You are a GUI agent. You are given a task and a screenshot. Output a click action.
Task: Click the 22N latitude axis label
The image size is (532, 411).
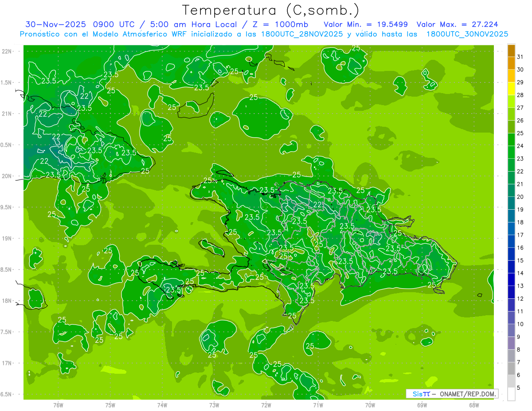coord(7,51)
